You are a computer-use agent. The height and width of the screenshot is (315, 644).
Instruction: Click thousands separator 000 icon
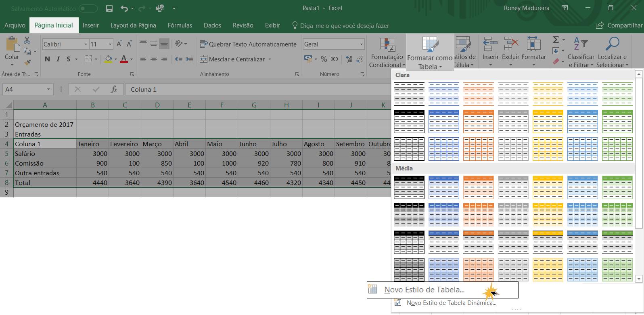click(x=335, y=59)
